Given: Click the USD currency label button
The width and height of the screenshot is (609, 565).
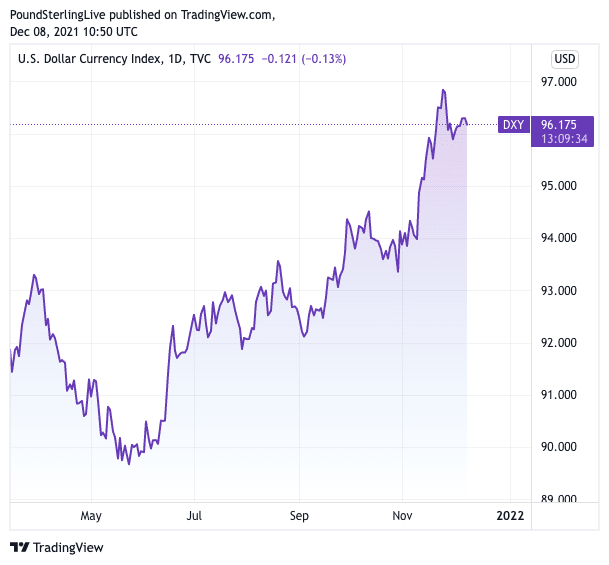Looking at the screenshot, I should click(565, 57).
